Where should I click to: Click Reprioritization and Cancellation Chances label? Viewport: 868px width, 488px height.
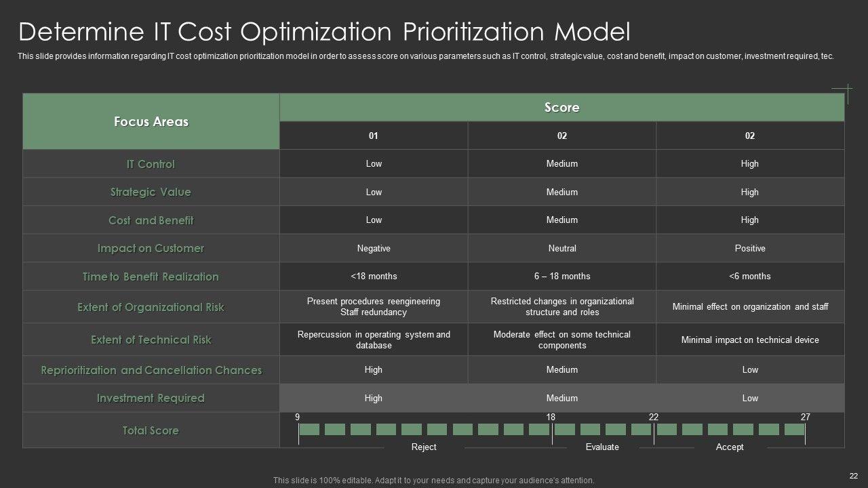tap(151, 370)
